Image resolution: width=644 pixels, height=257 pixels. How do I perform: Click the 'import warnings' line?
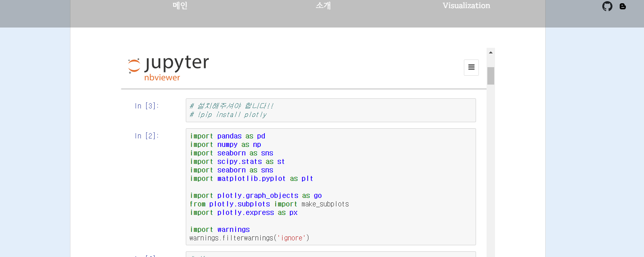220,229
